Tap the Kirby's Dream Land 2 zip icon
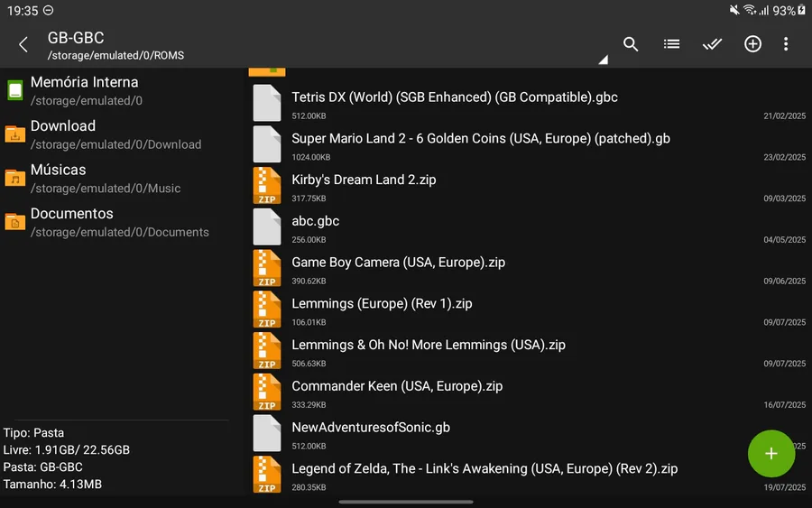 (267, 186)
